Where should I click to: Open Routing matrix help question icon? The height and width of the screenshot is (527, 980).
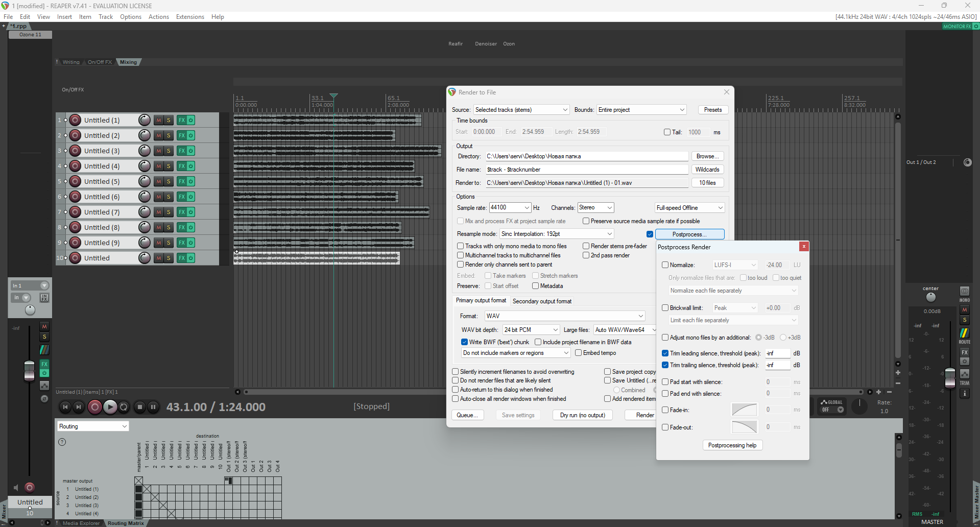pyautogui.click(x=62, y=442)
